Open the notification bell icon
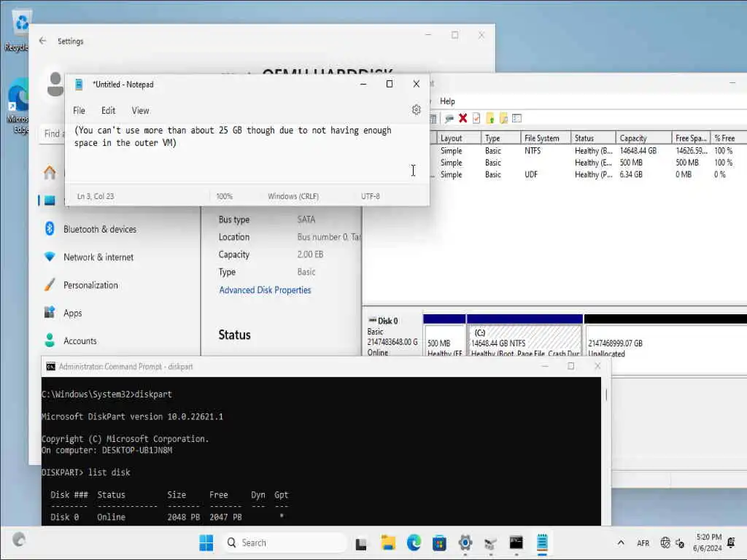747x560 pixels. 731,542
